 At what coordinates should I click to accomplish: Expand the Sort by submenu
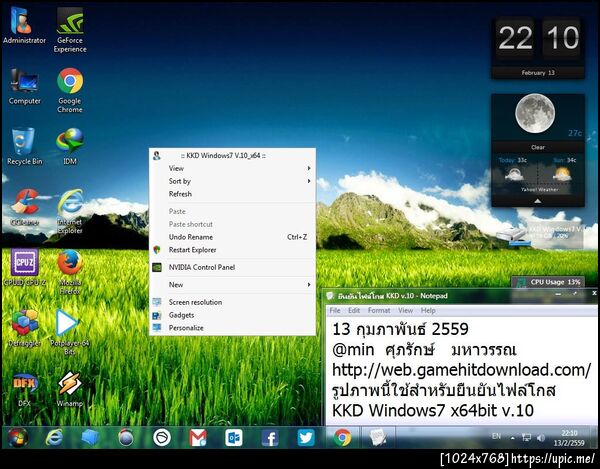pyautogui.click(x=233, y=181)
